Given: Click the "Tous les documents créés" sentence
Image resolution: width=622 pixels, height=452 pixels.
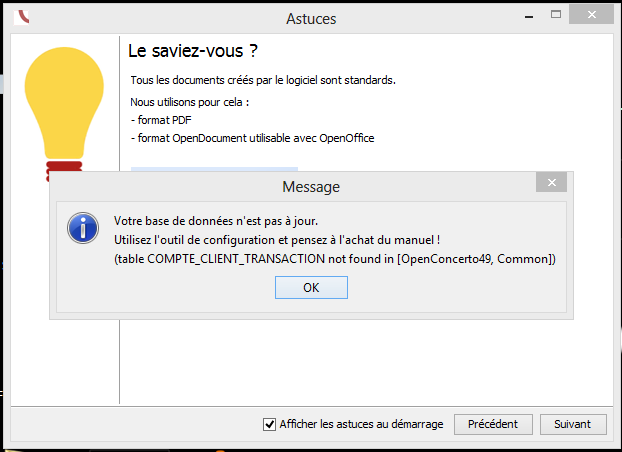Looking at the screenshot, I should [x=263, y=79].
